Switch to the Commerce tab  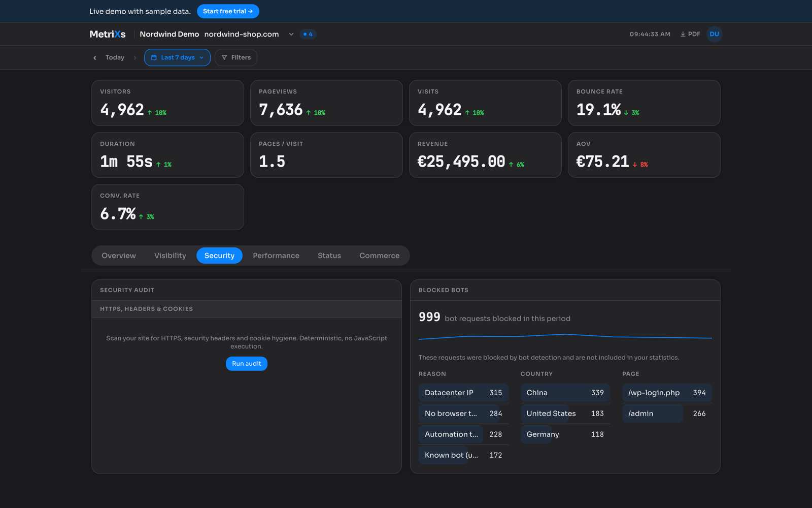(x=380, y=256)
